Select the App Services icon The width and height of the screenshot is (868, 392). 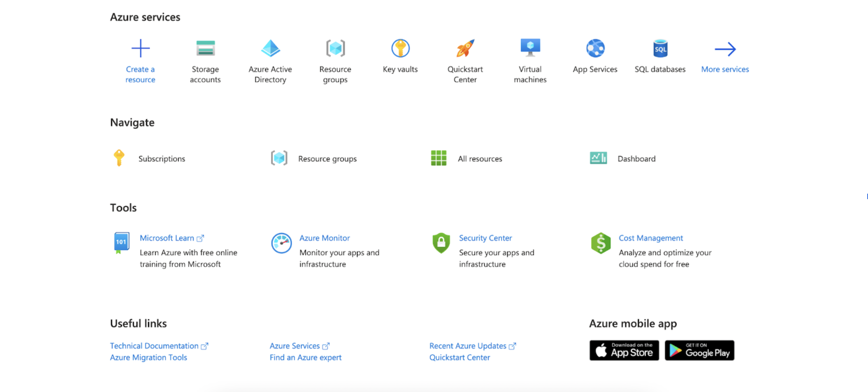595,48
